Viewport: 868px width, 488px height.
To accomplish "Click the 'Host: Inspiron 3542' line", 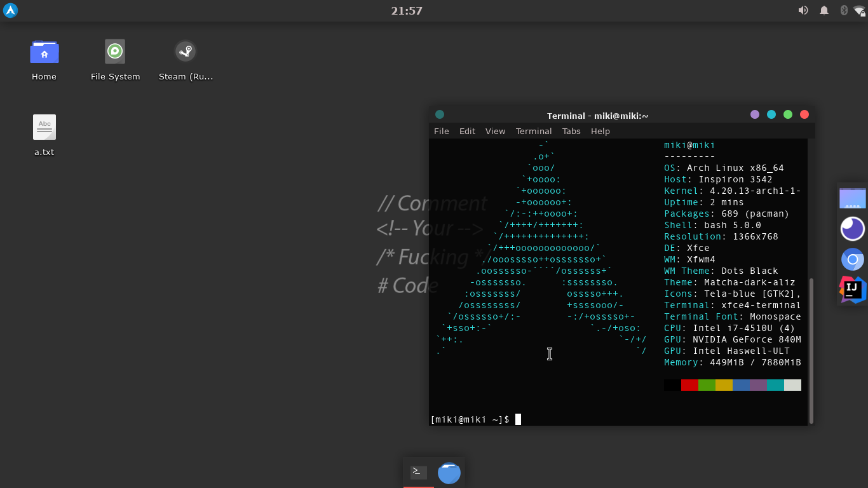I will (718, 179).
